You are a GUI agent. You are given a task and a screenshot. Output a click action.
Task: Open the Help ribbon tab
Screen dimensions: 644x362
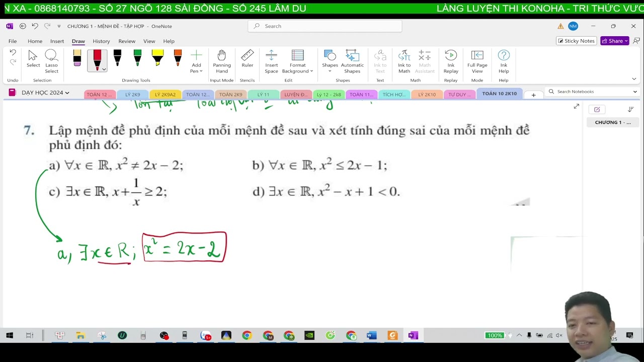pyautogui.click(x=169, y=41)
